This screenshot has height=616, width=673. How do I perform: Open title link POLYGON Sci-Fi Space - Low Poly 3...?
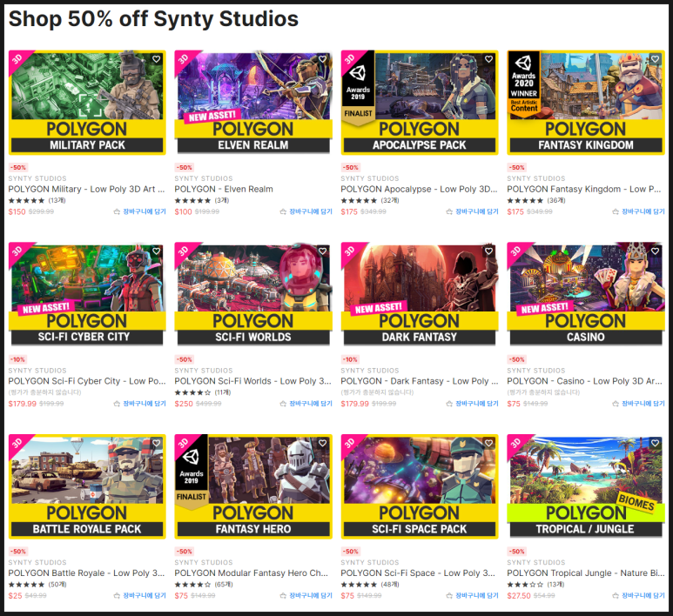pyautogui.click(x=418, y=573)
